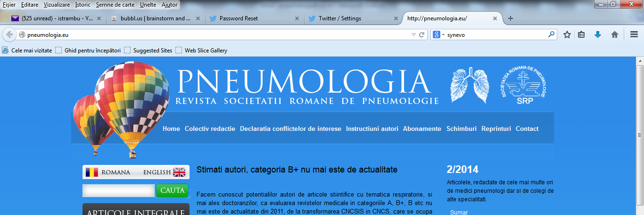Open the URL history dropdown arrow
This screenshot has width=644, height=215.
click(413, 34)
